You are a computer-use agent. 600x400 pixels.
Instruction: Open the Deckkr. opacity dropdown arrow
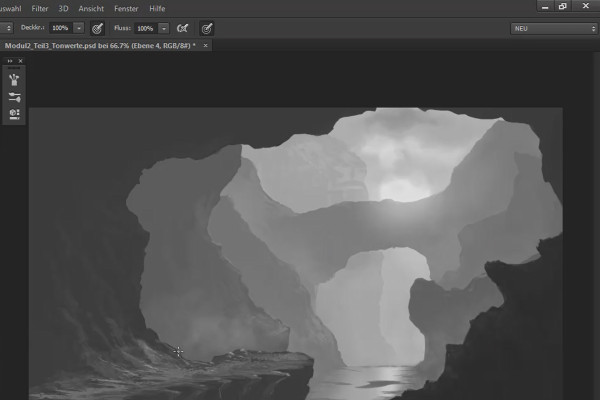(79, 28)
